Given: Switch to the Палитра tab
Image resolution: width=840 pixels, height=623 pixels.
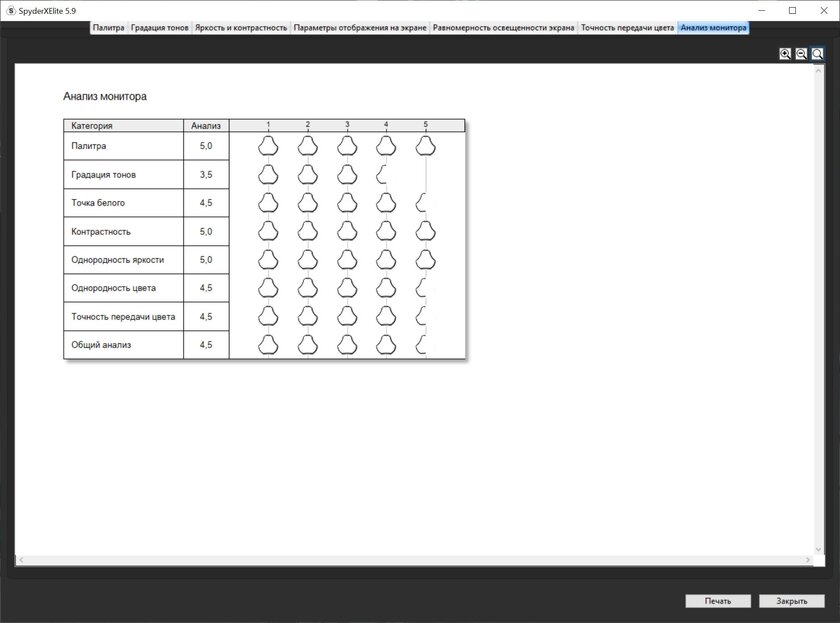Looking at the screenshot, I should (x=108, y=28).
